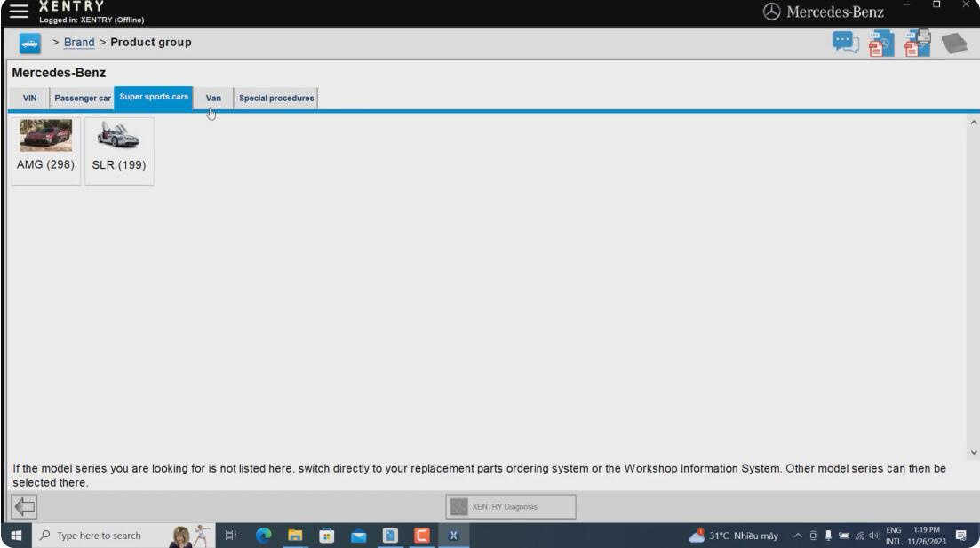Screen dimensions: 980x548
Task: Go back with the left arrow button
Action: tap(24, 506)
